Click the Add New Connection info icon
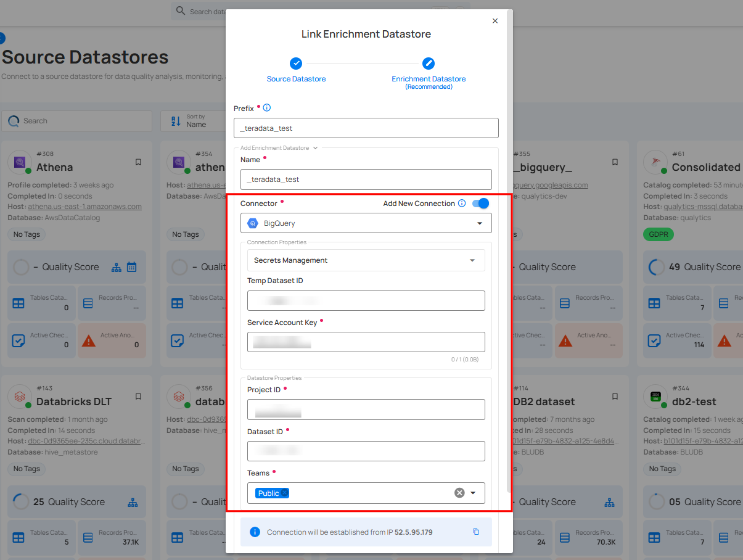The image size is (743, 560). pos(462,204)
